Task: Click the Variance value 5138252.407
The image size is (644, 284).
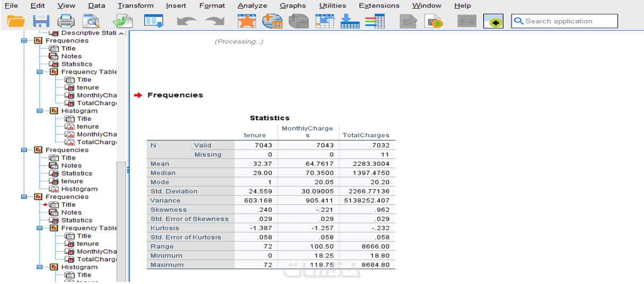Action: coord(366,200)
